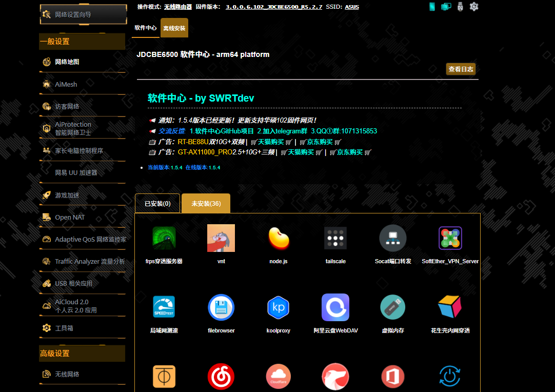Click 3.QQ①群:1071315853 link
Screen dimensions: 555x392
(344, 131)
